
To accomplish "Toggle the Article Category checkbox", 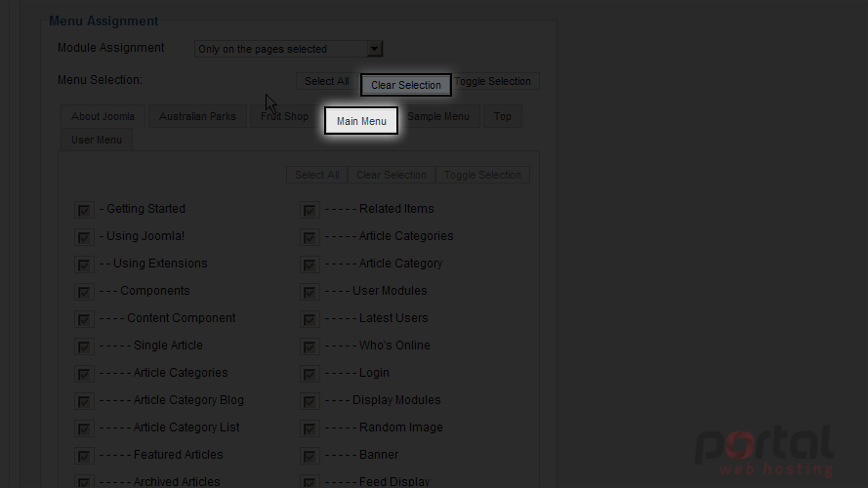I will 310,265.
